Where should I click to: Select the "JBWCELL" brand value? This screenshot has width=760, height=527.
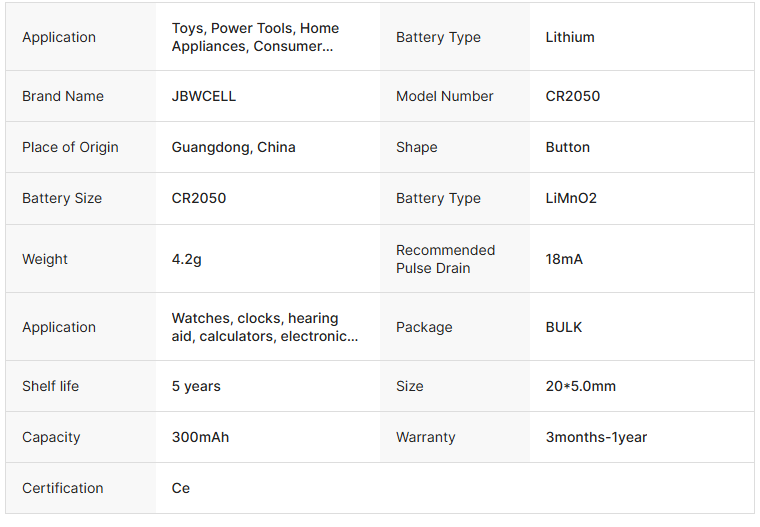(x=204, y=96)
